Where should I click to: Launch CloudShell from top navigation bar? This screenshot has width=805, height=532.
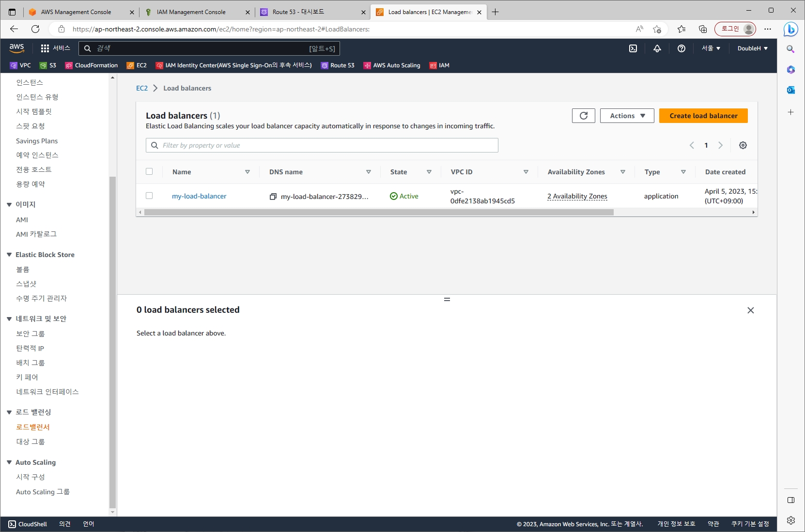pos(633,48)
